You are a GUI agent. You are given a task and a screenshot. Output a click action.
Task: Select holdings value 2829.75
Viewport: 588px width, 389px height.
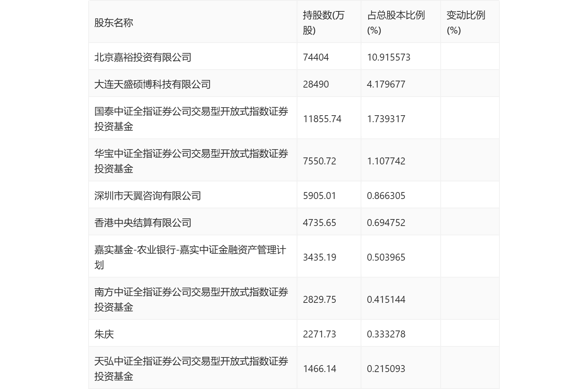[319, 299]
